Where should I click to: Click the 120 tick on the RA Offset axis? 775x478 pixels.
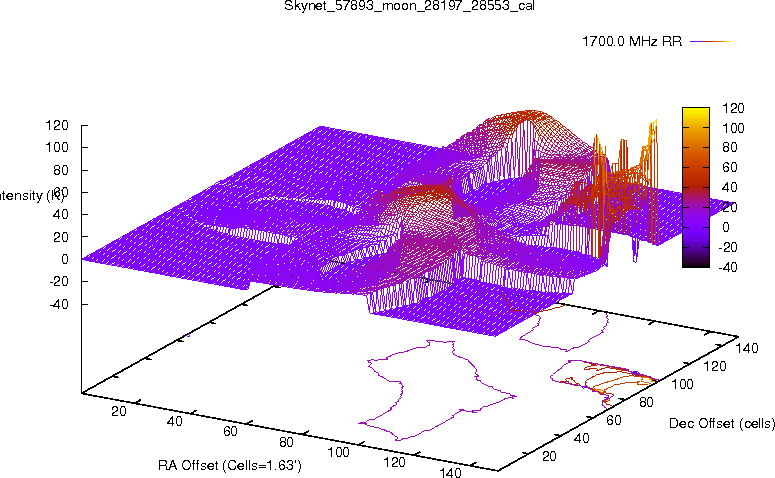394,463
